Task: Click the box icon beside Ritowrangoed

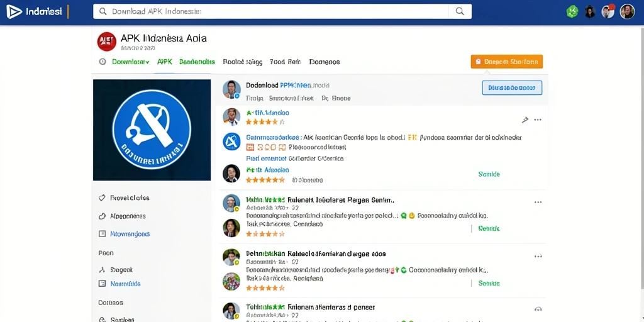Action: pyautogui.click(x=103, y=234)
